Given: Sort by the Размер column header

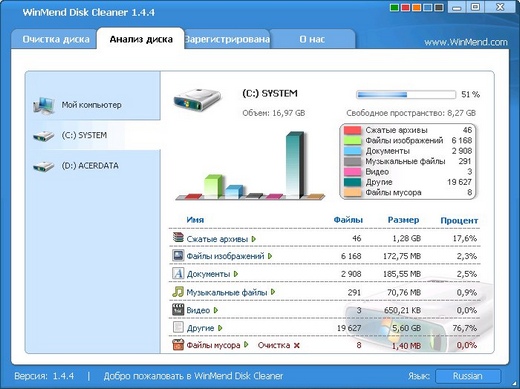Looking at the screenshot, I should pyautogui.click(x=403, y=220).
